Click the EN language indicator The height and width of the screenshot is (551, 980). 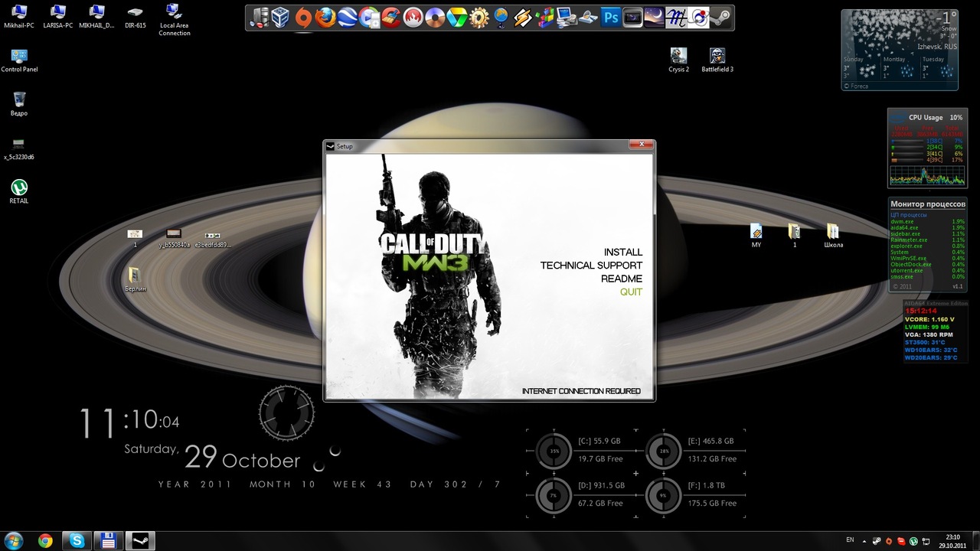pos(850,540)
